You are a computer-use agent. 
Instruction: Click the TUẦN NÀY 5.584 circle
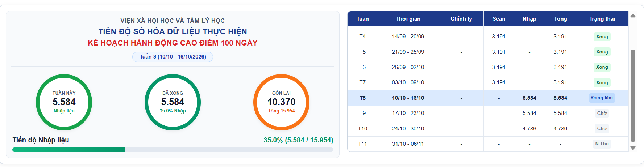tap(64, 102)
